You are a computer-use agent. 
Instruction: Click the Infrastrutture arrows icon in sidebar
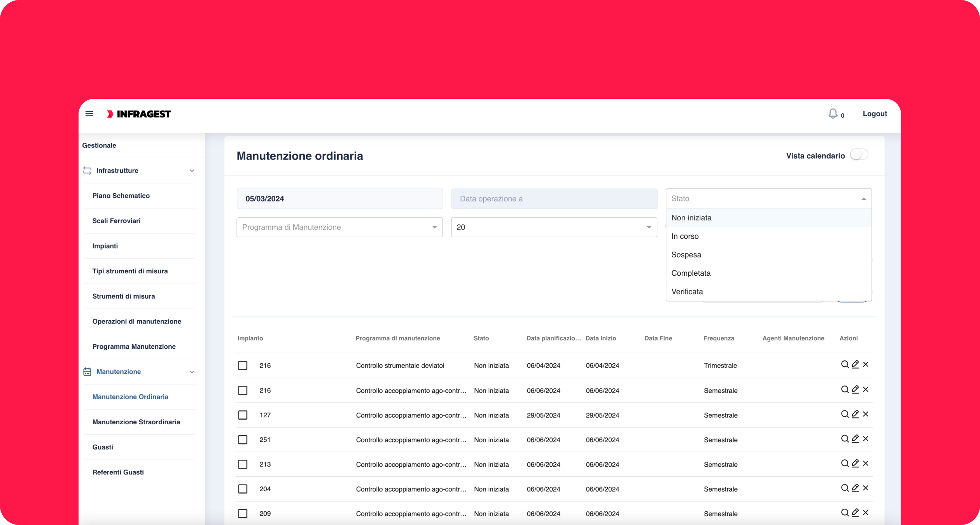[87, 171]
